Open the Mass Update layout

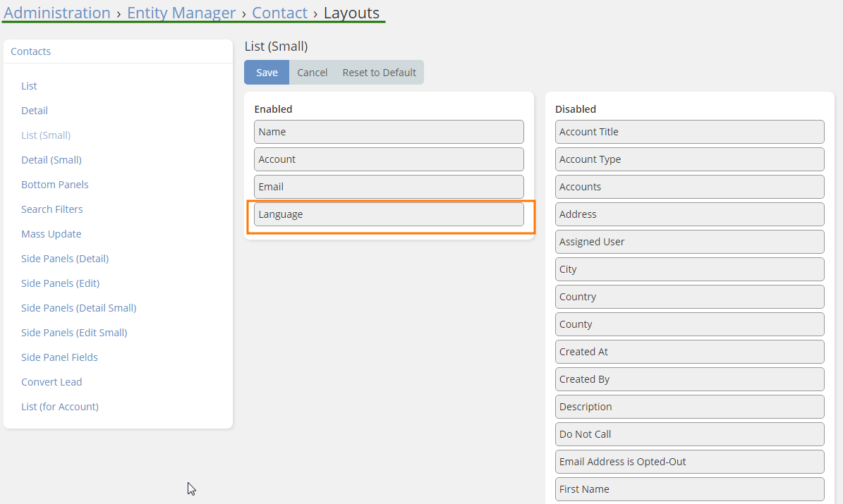(x=51, y=234)
